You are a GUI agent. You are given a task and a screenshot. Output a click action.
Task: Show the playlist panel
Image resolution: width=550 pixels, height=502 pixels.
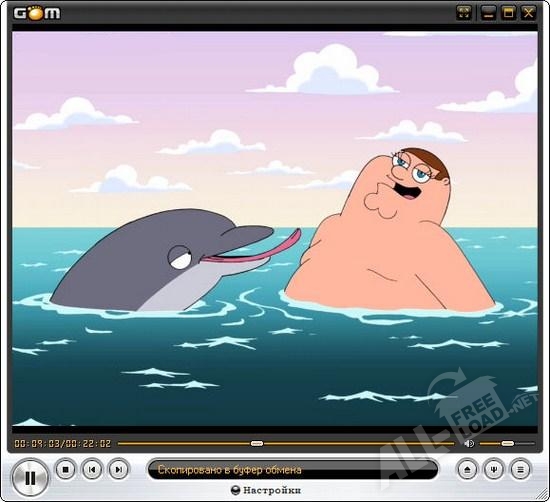pos(521,469)
